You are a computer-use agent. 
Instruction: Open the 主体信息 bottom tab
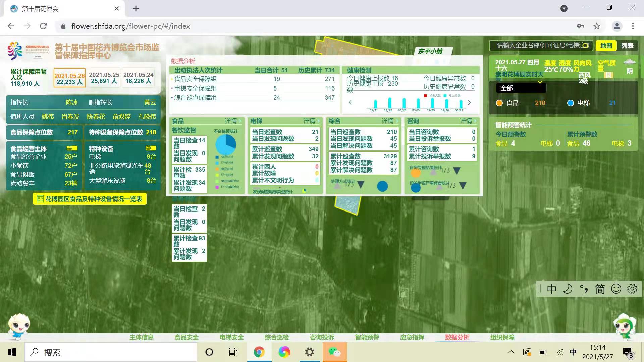point(141,337)
